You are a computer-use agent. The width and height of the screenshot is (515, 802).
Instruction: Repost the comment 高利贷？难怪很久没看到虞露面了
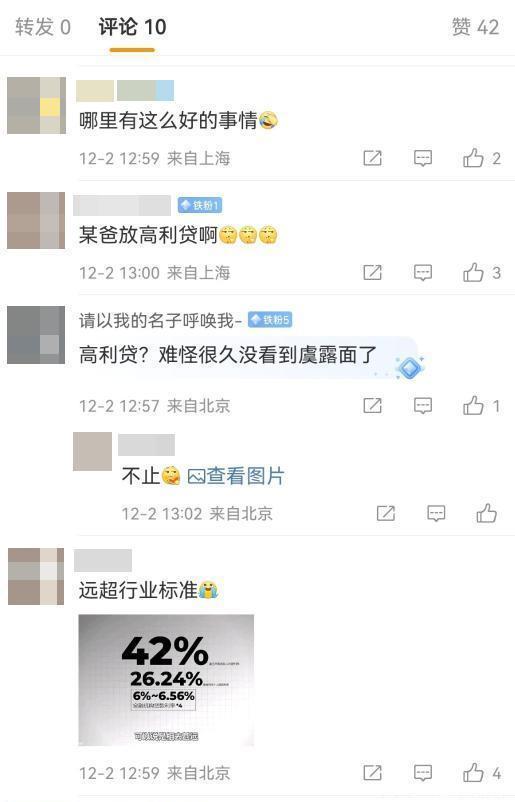pyautogui.click(x=372, y=406)
